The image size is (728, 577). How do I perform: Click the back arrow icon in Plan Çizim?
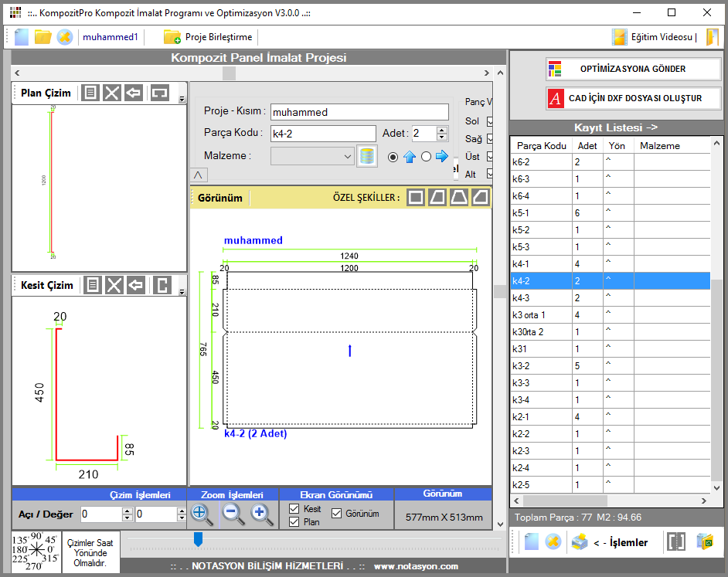point(134,93)
